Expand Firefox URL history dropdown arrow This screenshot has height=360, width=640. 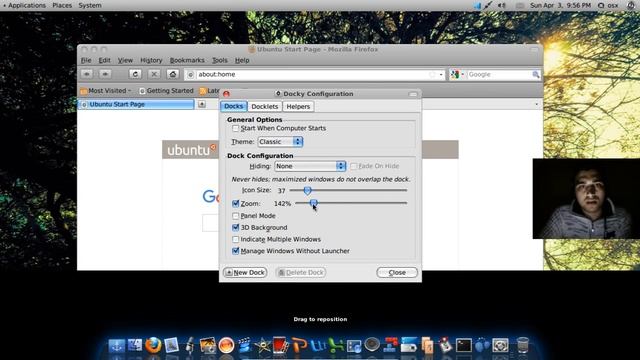point(441,75)
